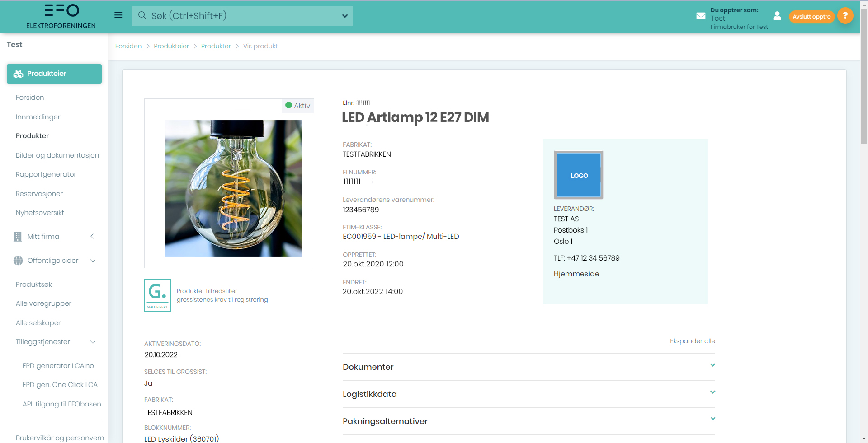This screenshot has width=868, height=443.
Task: Open the mail envelope icon
Action: pyautogui.click(x=701, y=16)
